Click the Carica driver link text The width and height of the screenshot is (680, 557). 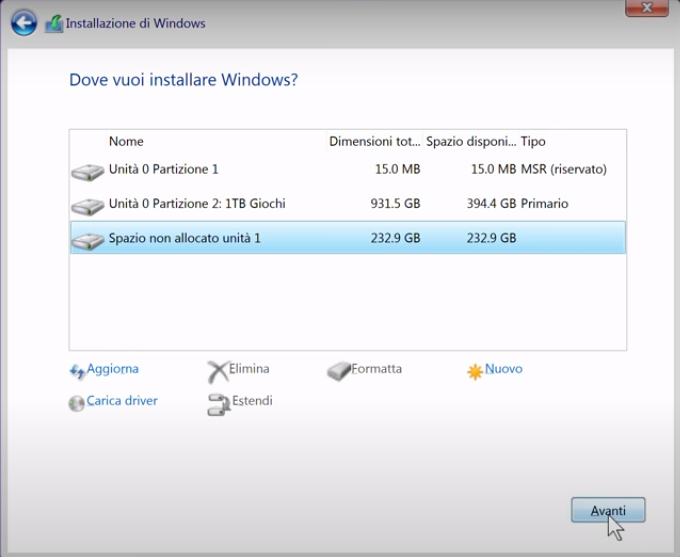[122, 401]
